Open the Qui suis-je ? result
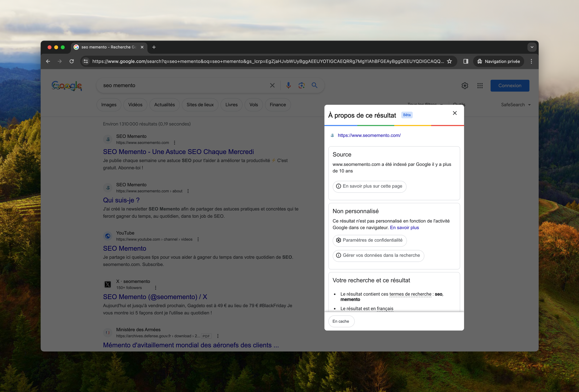 tap(121, 200)
